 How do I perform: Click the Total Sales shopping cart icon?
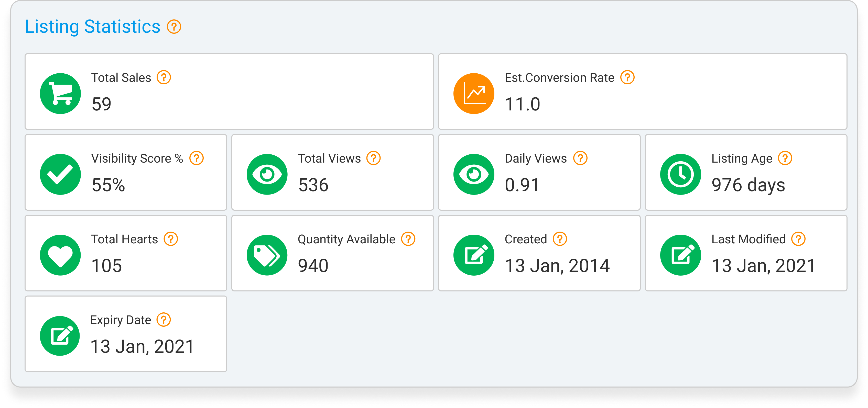pos(60,94)
